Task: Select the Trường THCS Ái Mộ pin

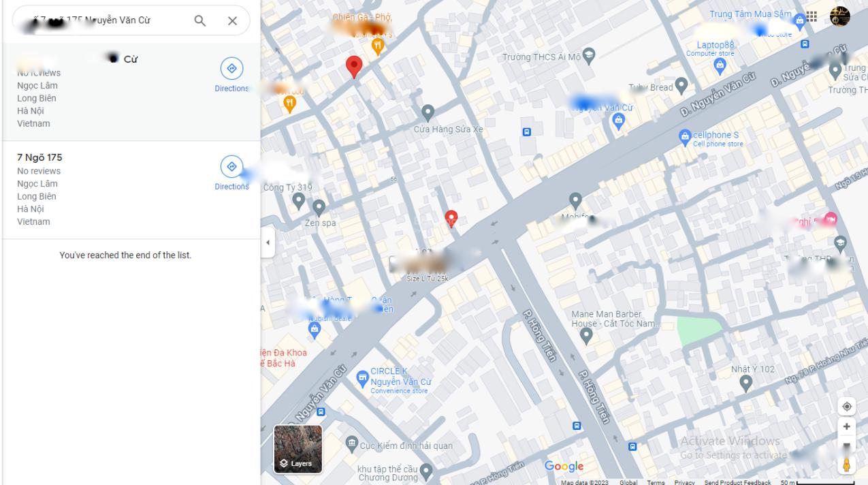Action: [590, 56]
